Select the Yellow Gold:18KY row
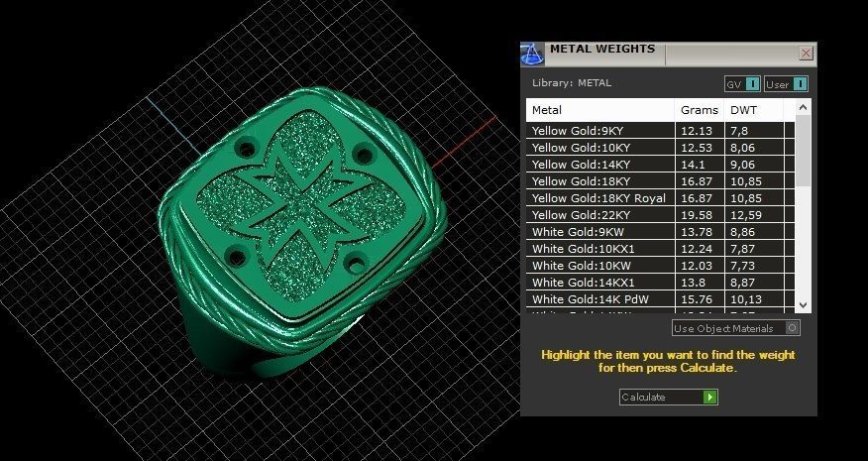The width and height of the screenshot is (868, 461). tap(660, 181)
